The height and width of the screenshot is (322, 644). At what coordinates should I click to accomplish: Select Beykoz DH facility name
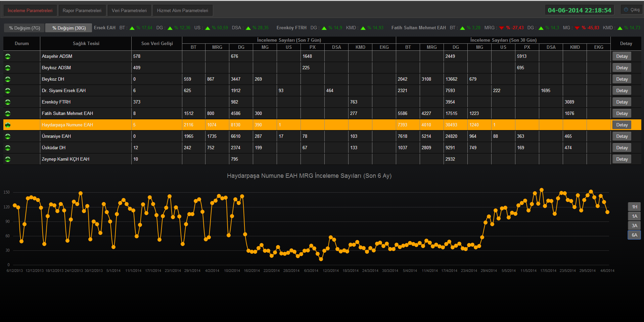pos(53,79)
